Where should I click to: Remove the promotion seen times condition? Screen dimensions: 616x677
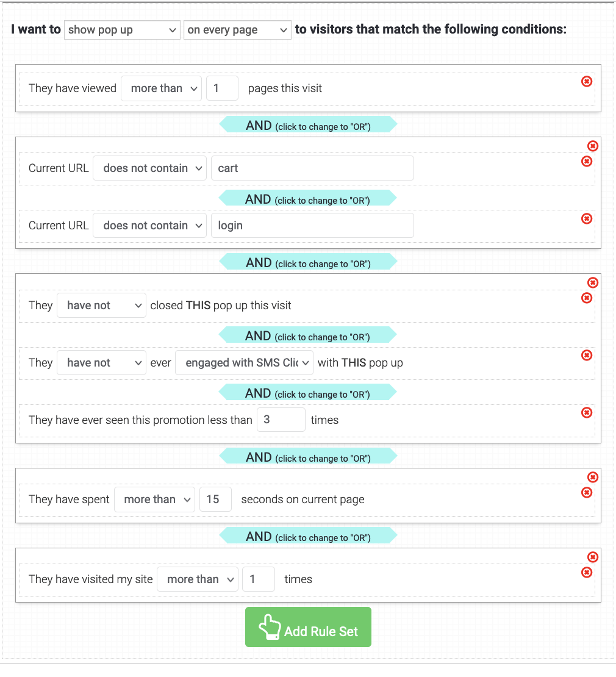pos(587,413)
